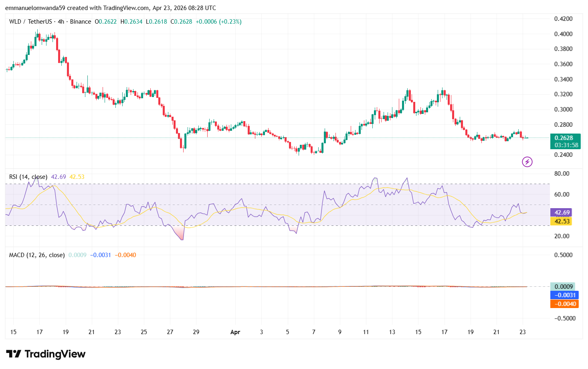Open the RSI (14, close) indicator settings
Image resolution: width=588 pixels, height=369 pixels.
click(x=28, y=176)
